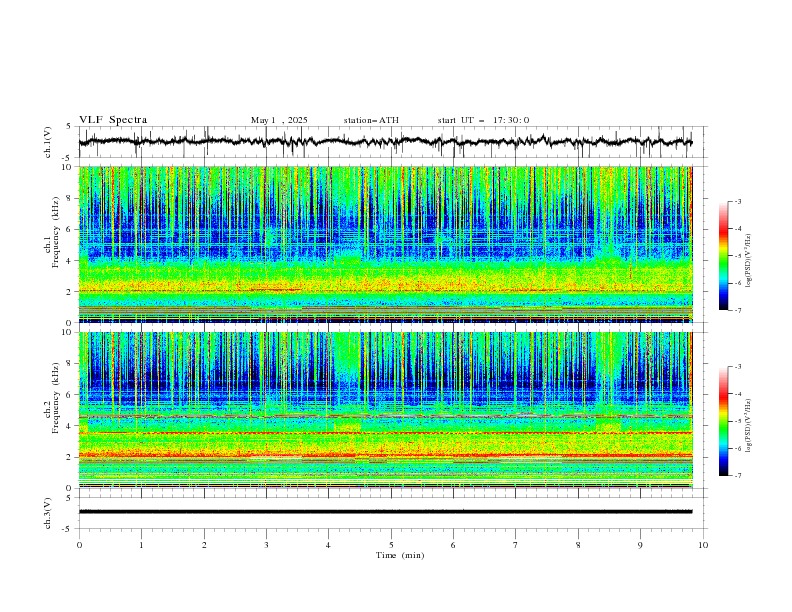
Task: Click the time axis tick label '1'
Action: pos(141,545)
